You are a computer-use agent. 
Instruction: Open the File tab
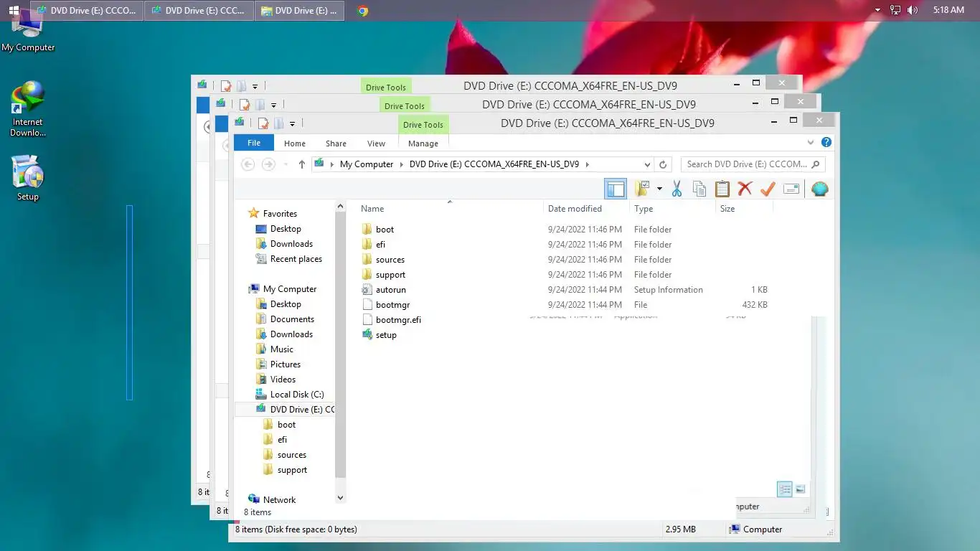tap(254, 143)
